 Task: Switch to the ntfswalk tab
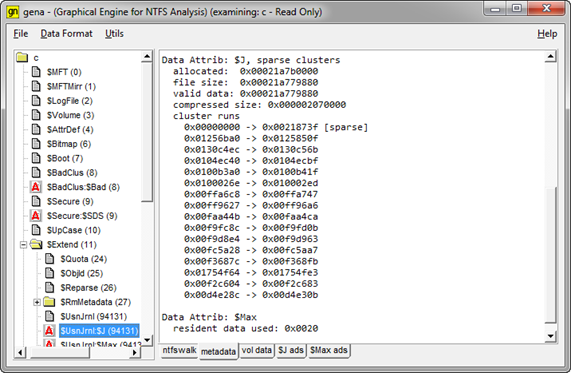tap(180, 350)
